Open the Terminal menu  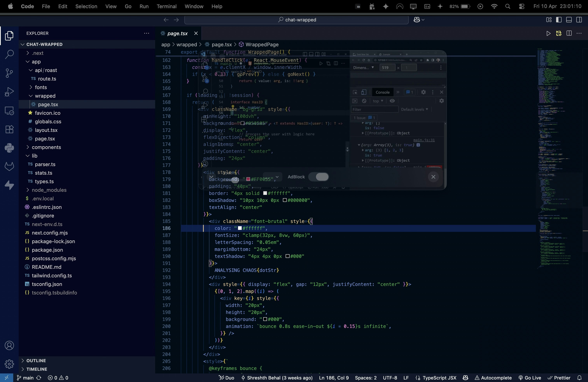click(x=166, y=6)
